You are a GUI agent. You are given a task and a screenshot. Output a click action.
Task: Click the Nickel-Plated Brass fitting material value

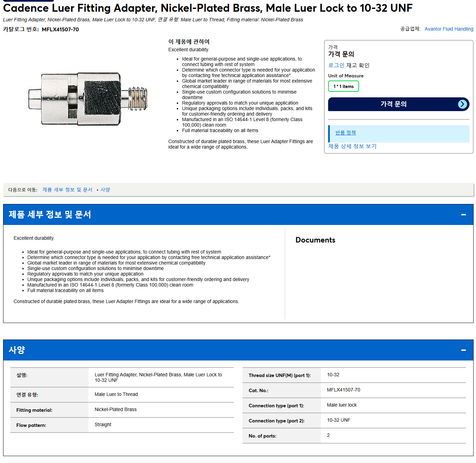[116, 410]
